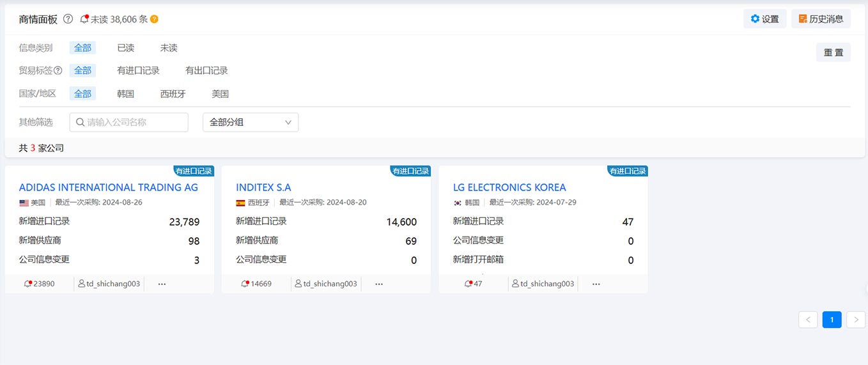This screenshot has height=365, width=868.
Task: Click the orange question icon after unread count
Action: pos(154,19)
